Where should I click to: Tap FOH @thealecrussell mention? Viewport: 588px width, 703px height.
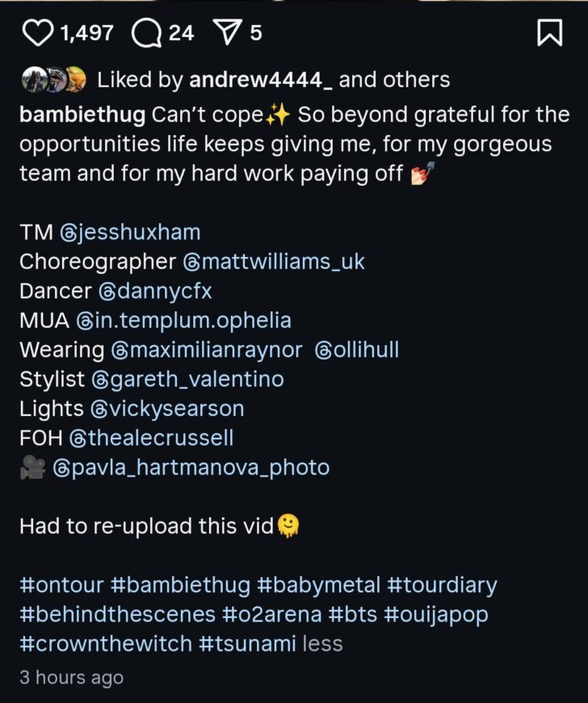click(152, 437)
